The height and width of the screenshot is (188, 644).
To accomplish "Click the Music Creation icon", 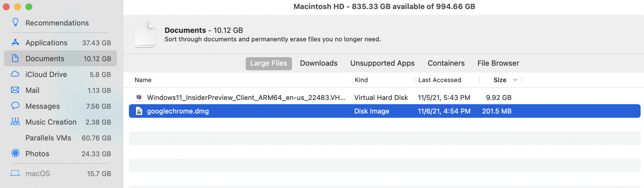I will (x=15, y=122).
